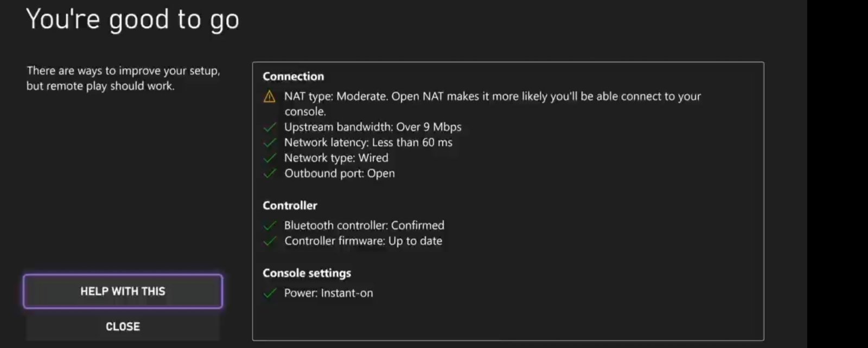
Task: Select the Network latency Less than 60 ms line
Action: [368, 143]
